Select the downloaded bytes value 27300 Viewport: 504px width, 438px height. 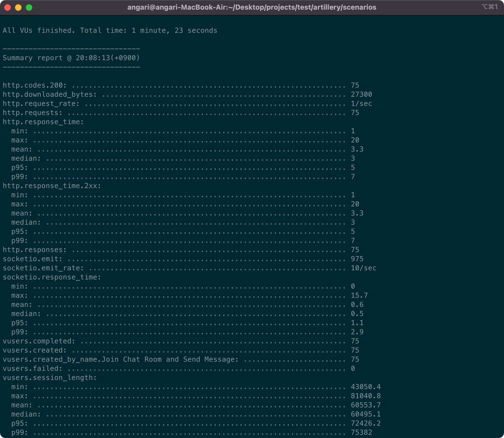pos(362,94)
